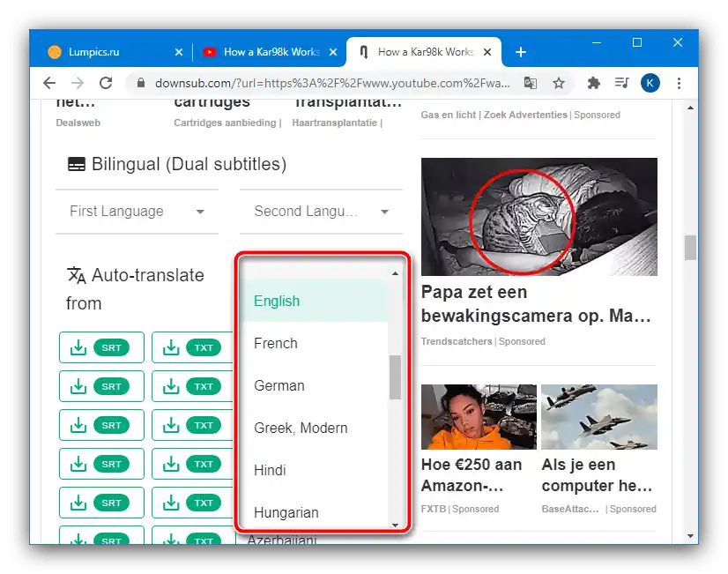Open the 'Hoe €250 aan Amazon' ad link

[472, 475]
